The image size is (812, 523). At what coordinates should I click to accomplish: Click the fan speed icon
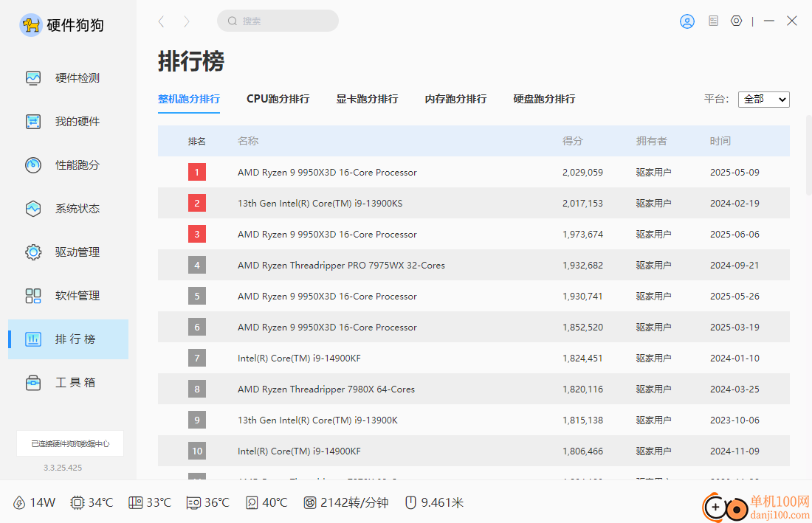(x=310, y=503)
